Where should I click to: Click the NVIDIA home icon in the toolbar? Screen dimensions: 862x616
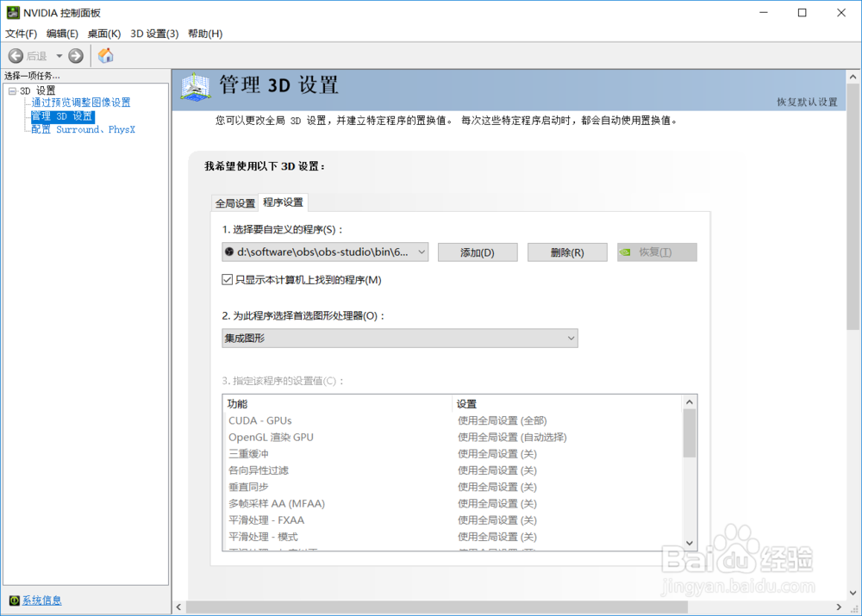[105, 55]
